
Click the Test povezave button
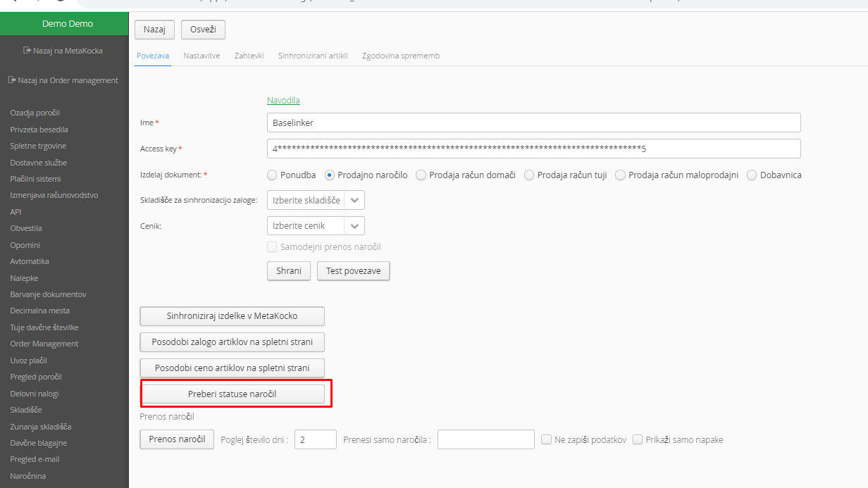353,271
